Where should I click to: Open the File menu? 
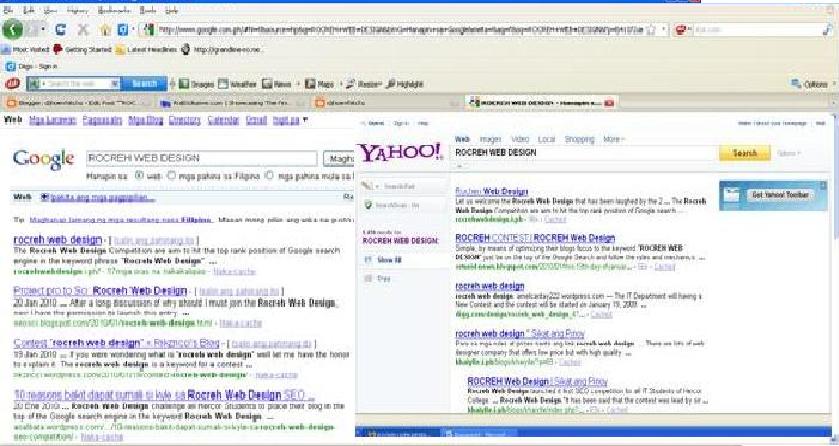click(x=8, y=10)
